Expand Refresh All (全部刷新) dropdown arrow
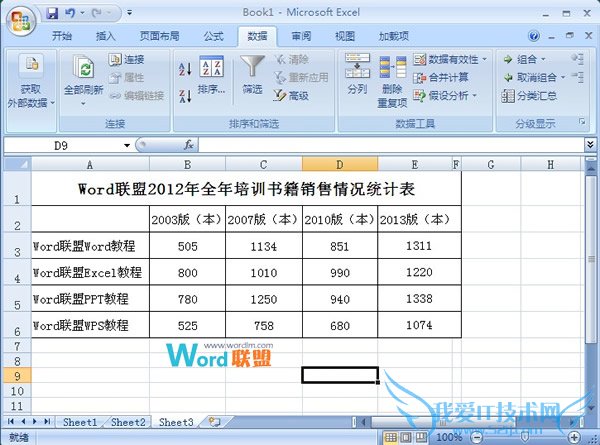The width and height of the screenshot is (600, 445). click(83, 104)
